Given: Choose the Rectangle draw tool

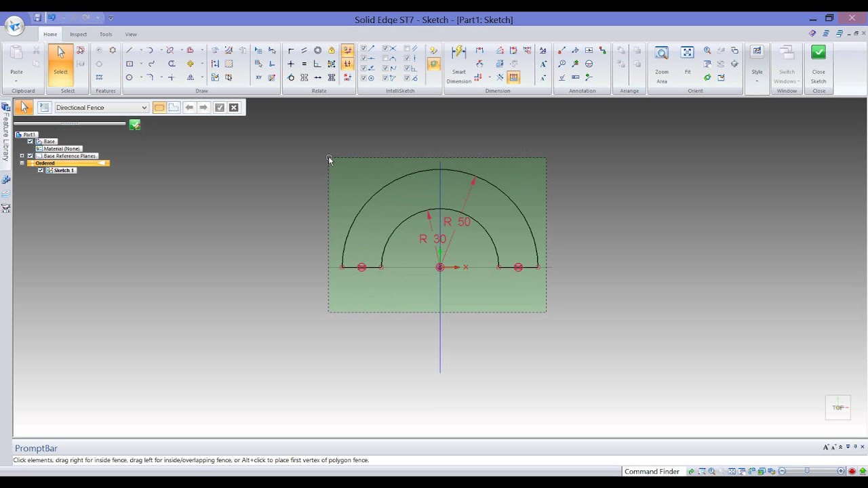Looking at the screenshot, I should pyautogui.click(x=129, y=64).
